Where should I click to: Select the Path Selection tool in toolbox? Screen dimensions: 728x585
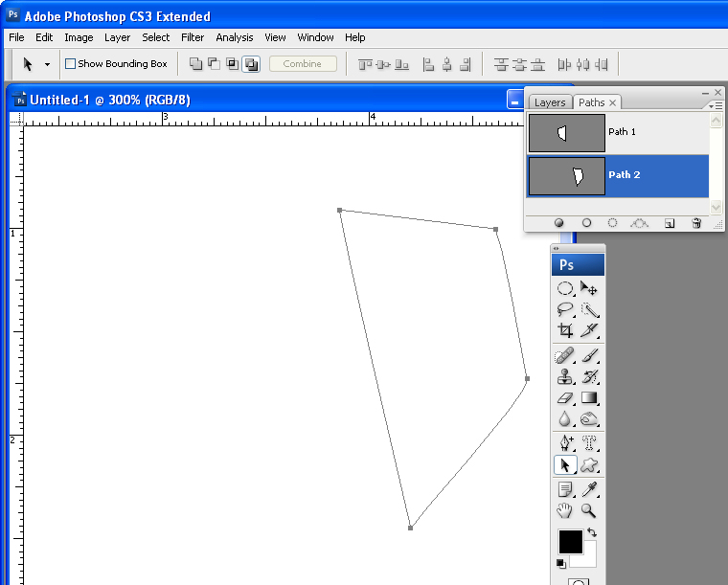pos(565,465)
